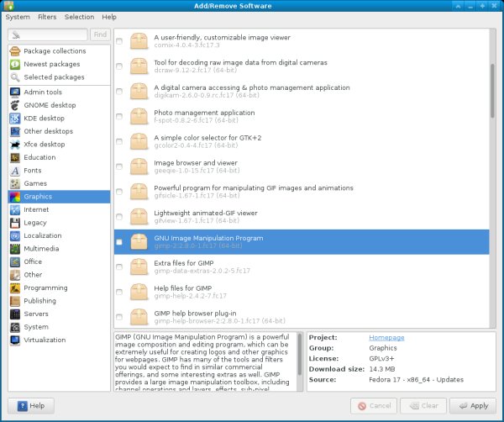Select GIMP help browser plug-in entry
Viewport: 504px width, 422px height.
point(302,317)
